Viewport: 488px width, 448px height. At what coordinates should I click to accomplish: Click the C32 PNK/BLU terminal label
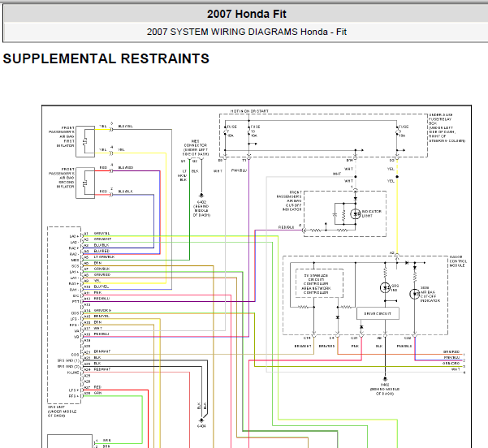pyautogui.click(x=404, y=346)
